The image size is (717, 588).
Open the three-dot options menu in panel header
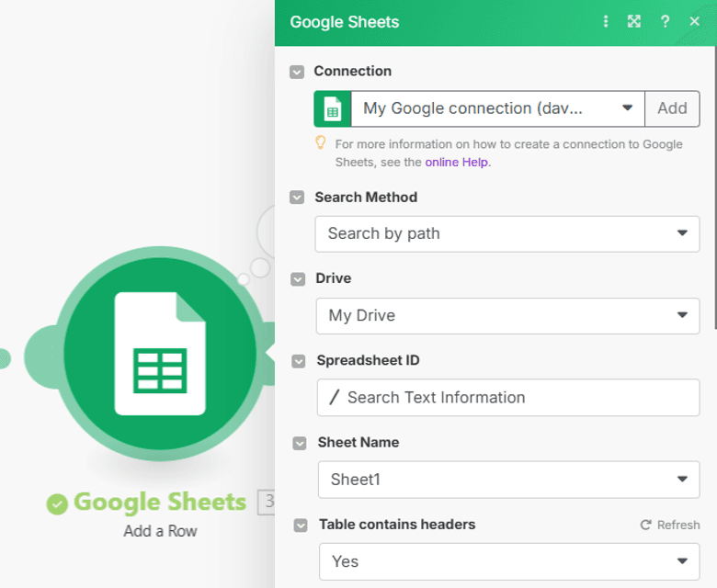pos(605,22)
